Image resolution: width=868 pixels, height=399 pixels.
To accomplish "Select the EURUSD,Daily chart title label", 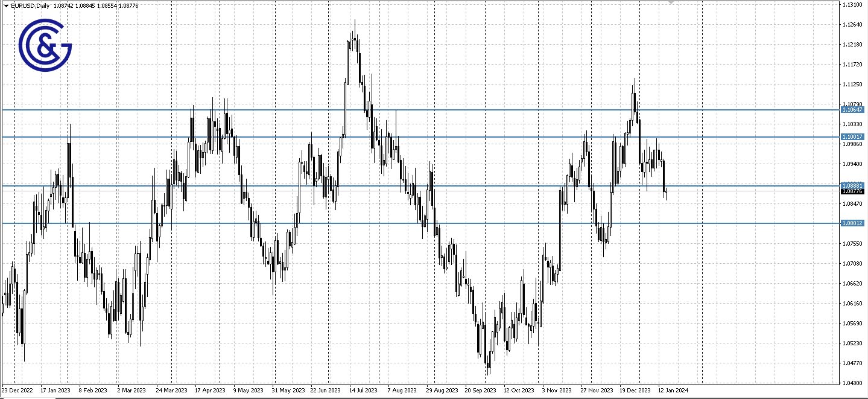I will click(x=29, y=5).
